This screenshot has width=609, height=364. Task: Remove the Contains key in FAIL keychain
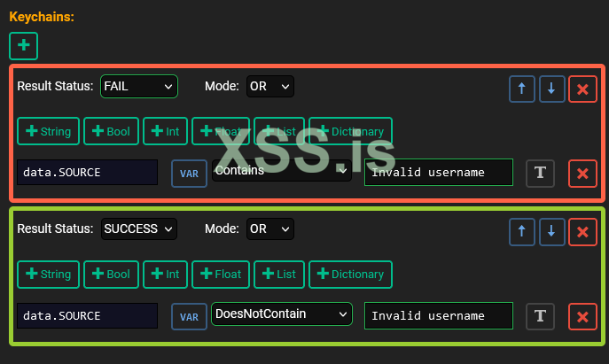click(x=582, y=174)
